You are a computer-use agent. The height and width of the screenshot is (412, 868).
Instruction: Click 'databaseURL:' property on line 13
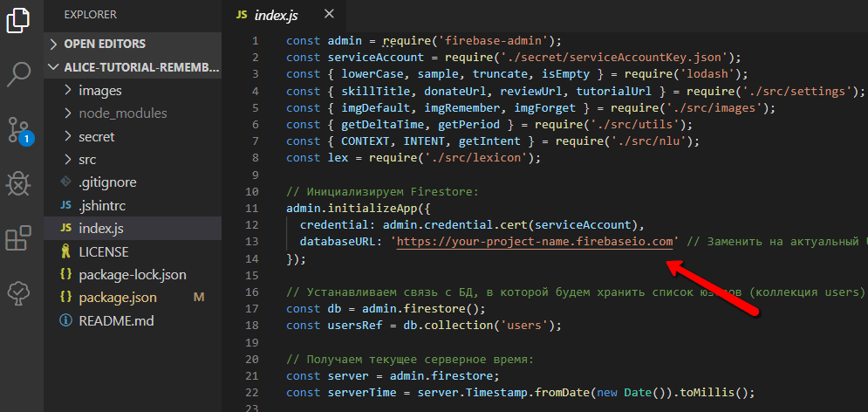341,242
